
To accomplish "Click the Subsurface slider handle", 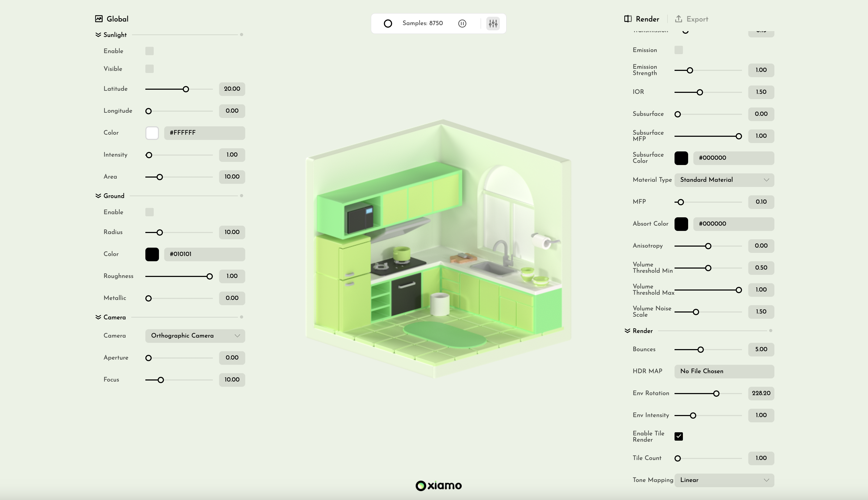I will (677, 114).
